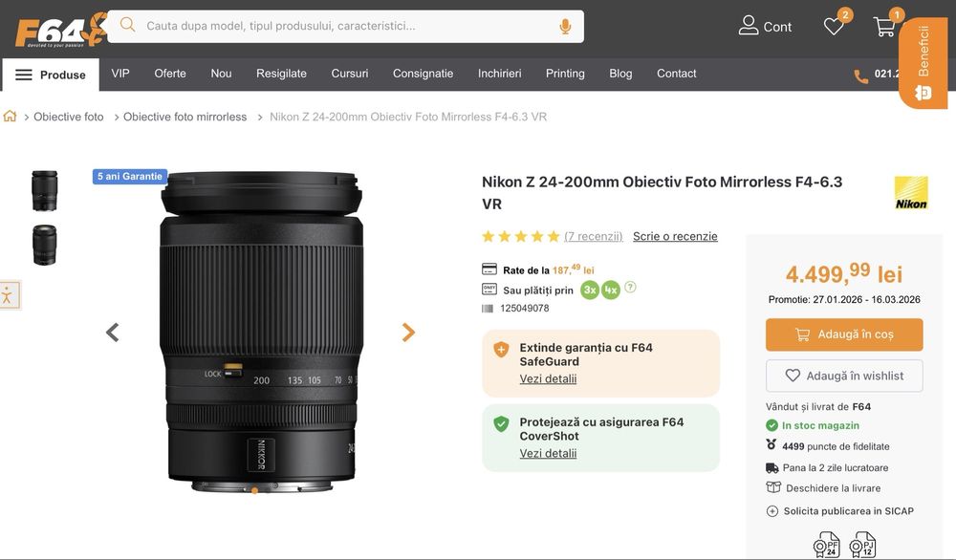Screen dimensions: 956x560
Task: Click the CoverShot green shield icon
Action: 501,424
